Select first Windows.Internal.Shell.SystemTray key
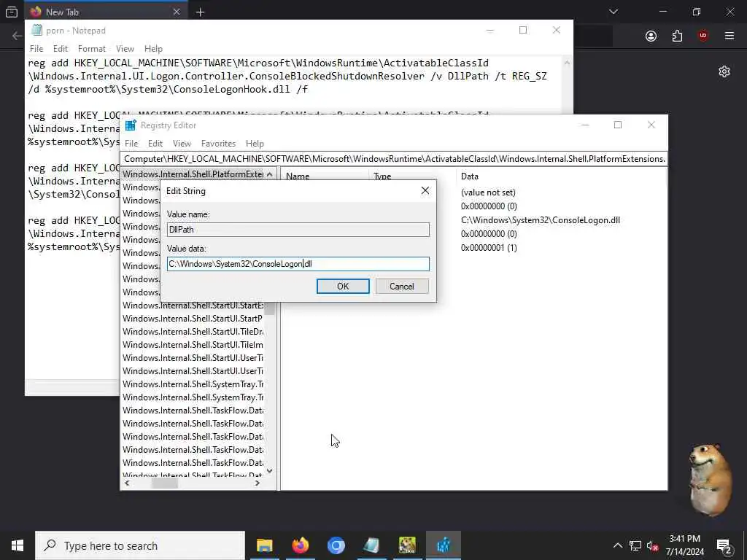Image resolution: width=747 pixels, height=560 pixels. 193,384
